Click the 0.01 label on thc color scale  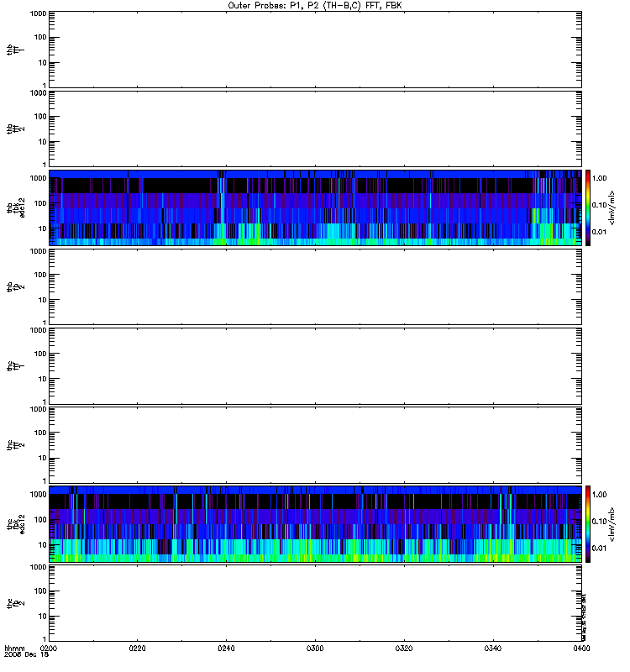point(599,549)
